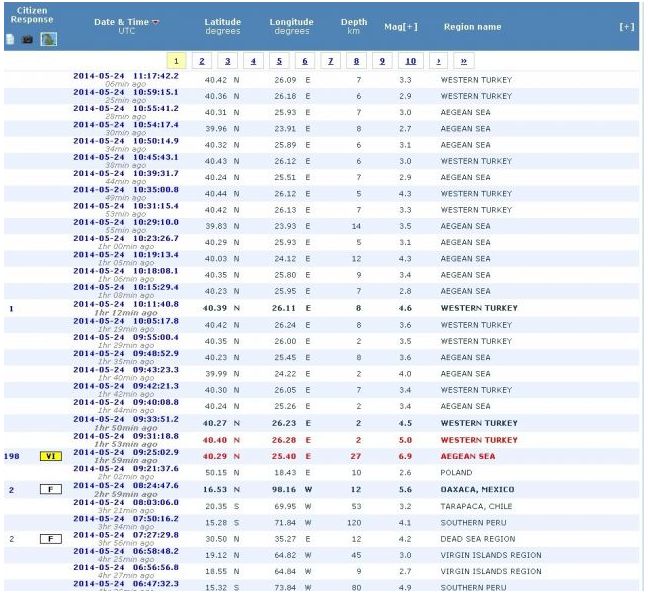This screenshot has height=597, width=648.
Task: Click the red sort arrow beside Date & Time
Action: click(155, 22)
